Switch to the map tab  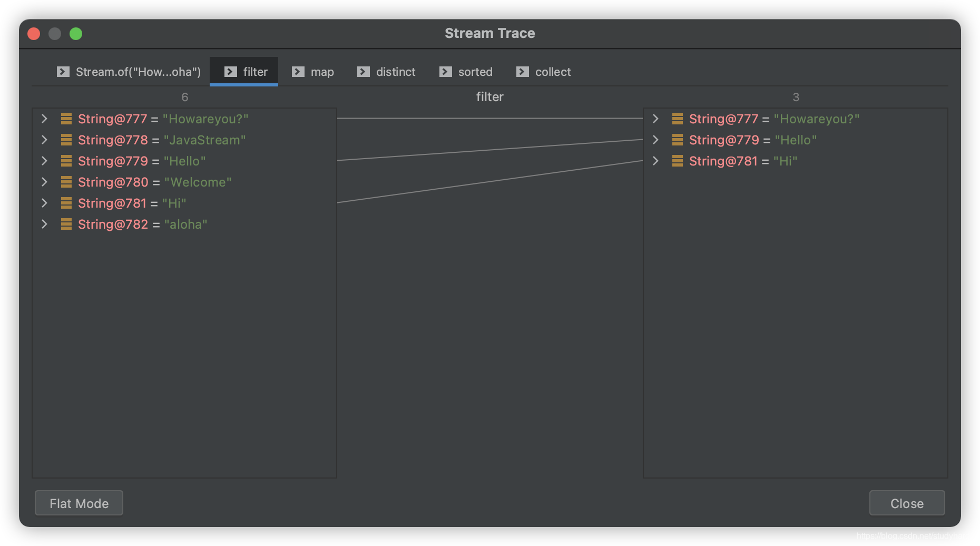(x=321, y=72)
